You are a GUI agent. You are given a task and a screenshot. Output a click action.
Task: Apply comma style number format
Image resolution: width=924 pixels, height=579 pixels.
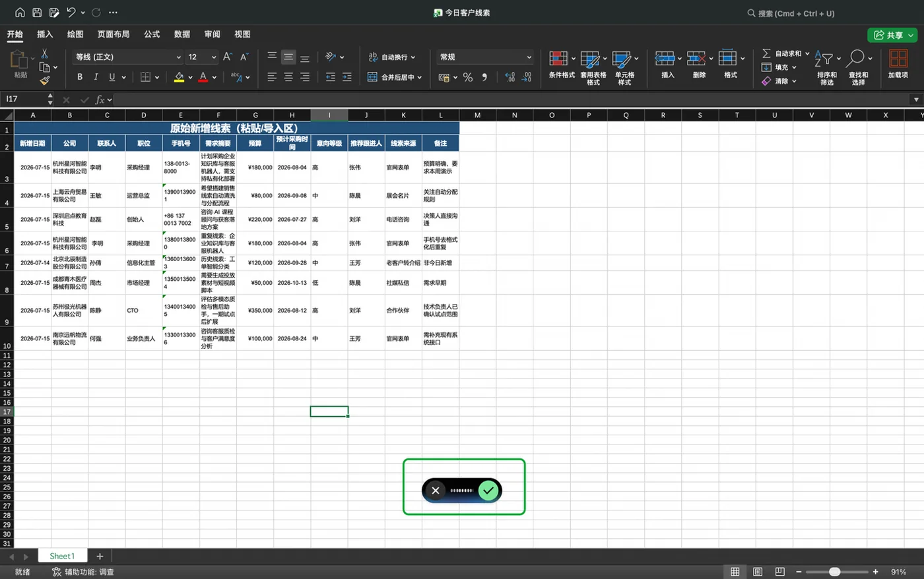pyautogui.click(x=484, y=77)
